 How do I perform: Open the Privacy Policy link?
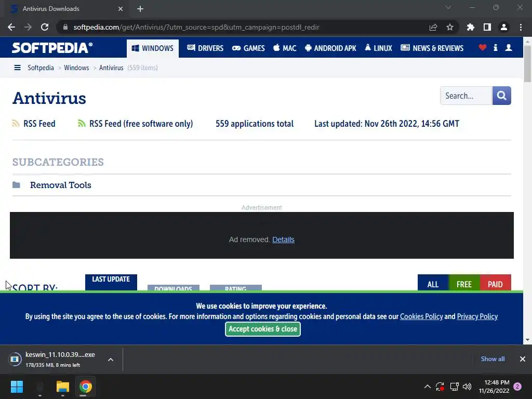(x=477, y=316)
